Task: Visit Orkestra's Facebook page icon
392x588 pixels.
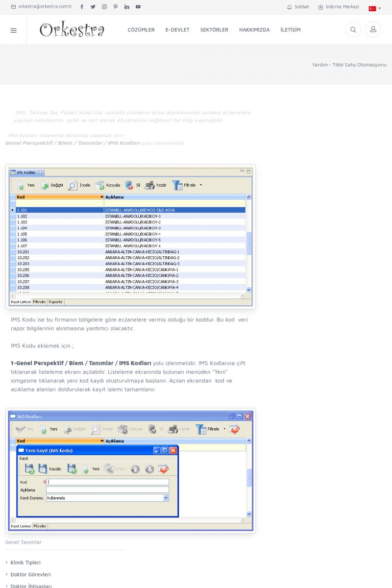Action: click(81, 7)
